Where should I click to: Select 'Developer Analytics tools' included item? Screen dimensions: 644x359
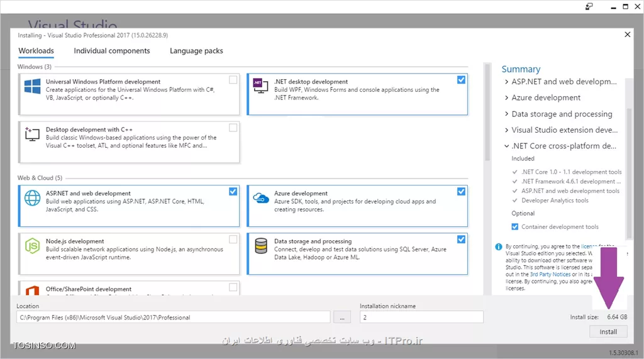(555, 201)
